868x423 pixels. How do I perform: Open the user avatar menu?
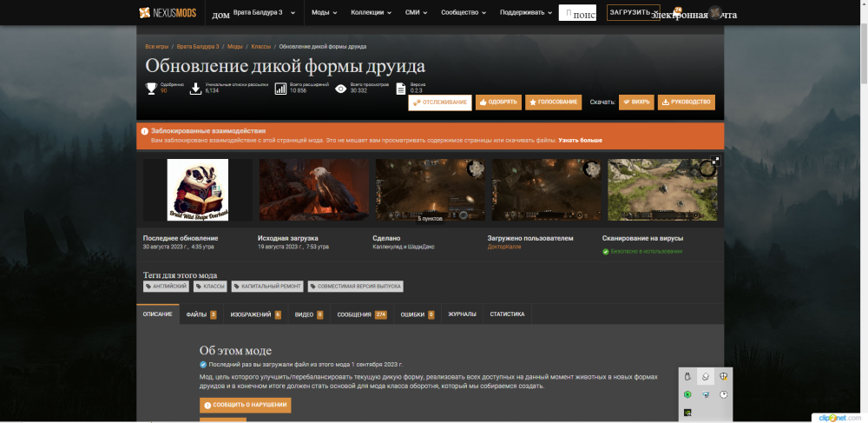[715, 13]
